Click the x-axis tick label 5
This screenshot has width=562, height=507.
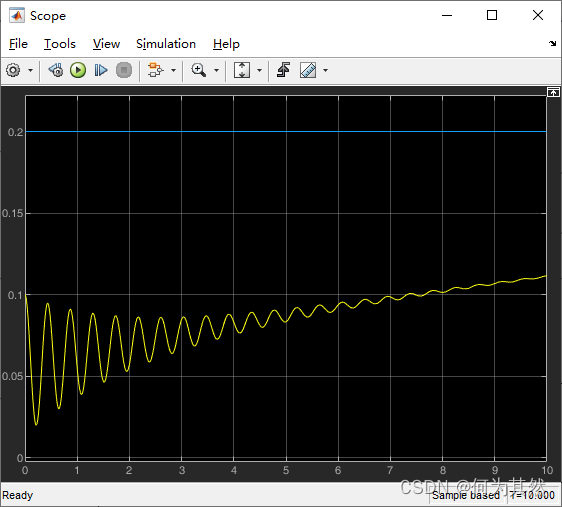pyautogui.click(x=286, y=470)
